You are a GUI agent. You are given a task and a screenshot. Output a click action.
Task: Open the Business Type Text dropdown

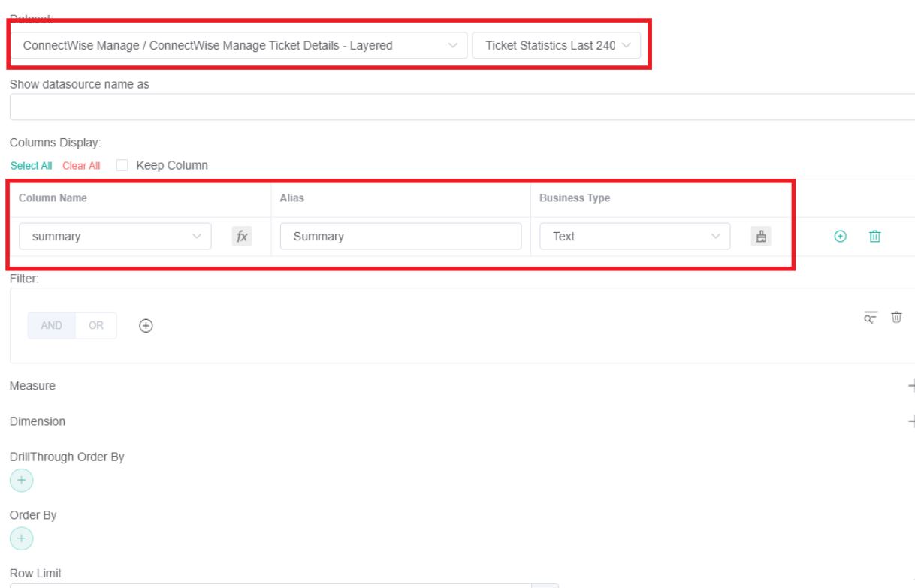click(635, 237)
